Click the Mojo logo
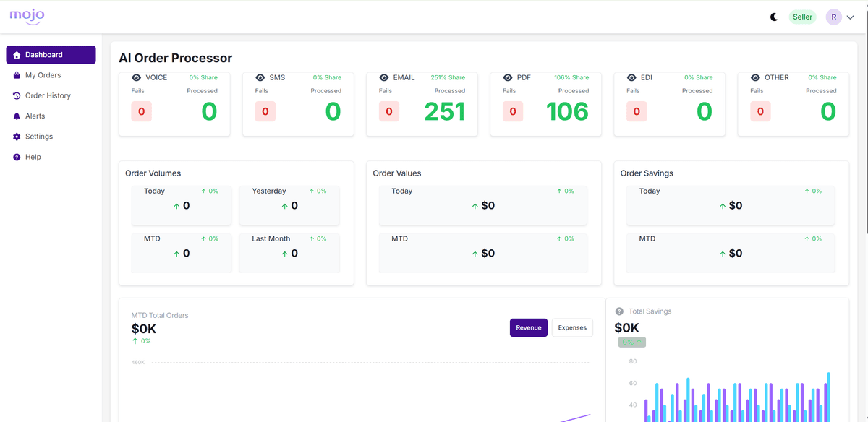This screenshot has height=422, width=868. pyautogui.click(x=27, y=16)
